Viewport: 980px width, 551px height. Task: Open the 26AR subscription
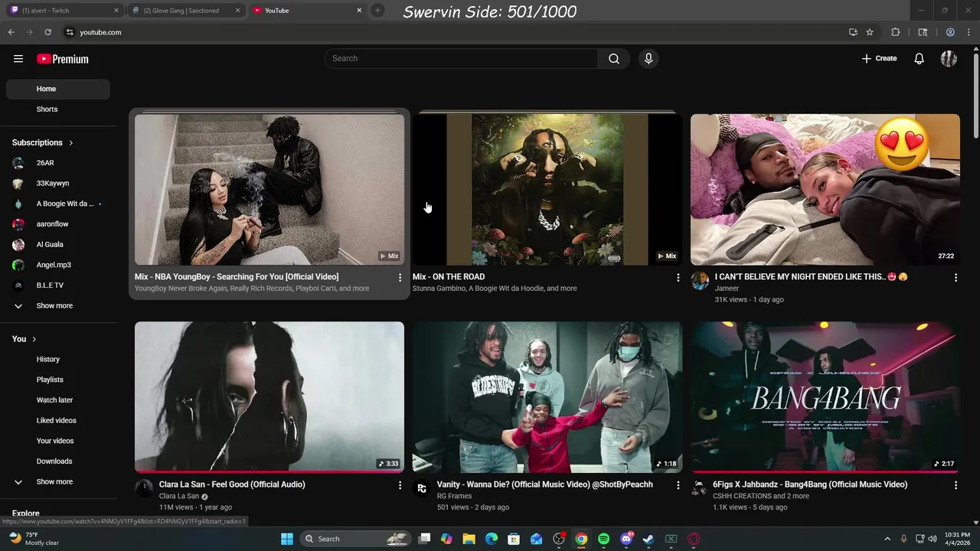[58, 163]
